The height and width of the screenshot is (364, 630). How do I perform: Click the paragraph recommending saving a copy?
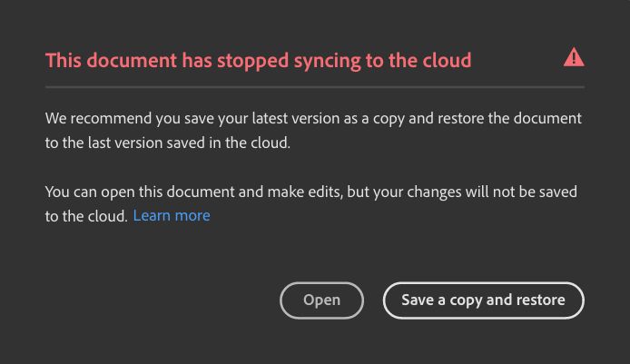point(313,131)
